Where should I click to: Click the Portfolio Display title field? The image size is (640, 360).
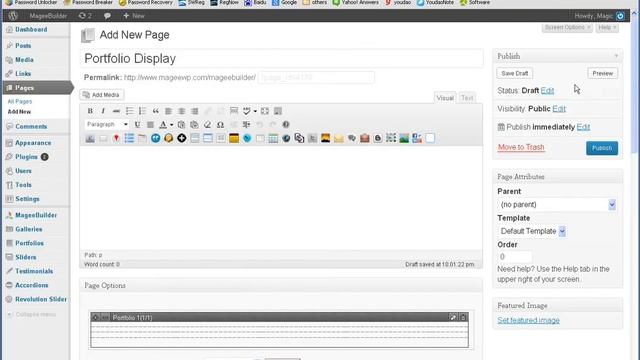click(282, 58)
